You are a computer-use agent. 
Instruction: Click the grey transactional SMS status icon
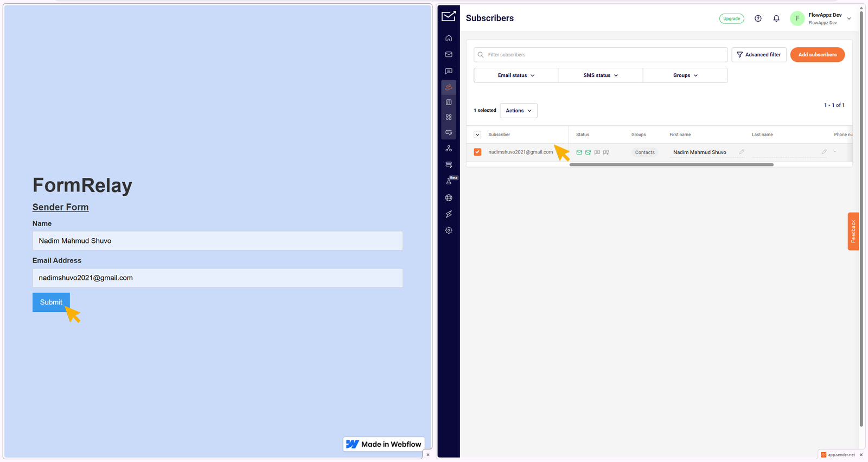[606, 152]
